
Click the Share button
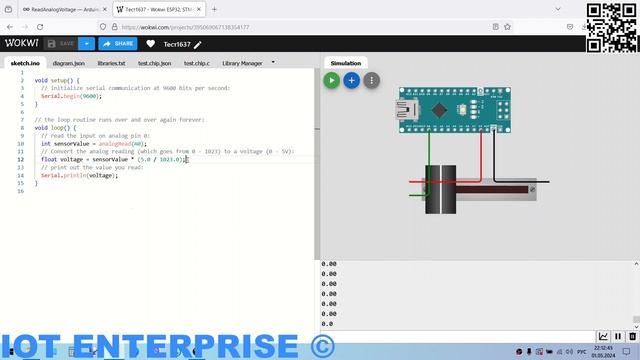tap(118, 44)
